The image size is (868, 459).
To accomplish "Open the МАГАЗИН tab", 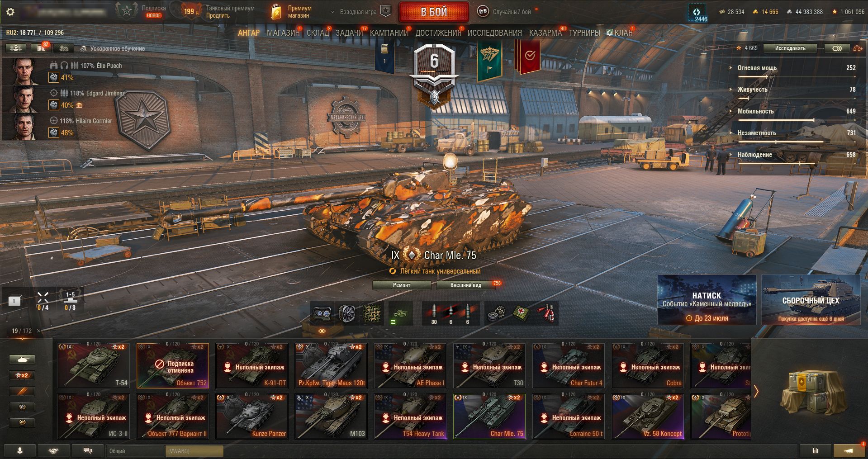I will point(283,33).
